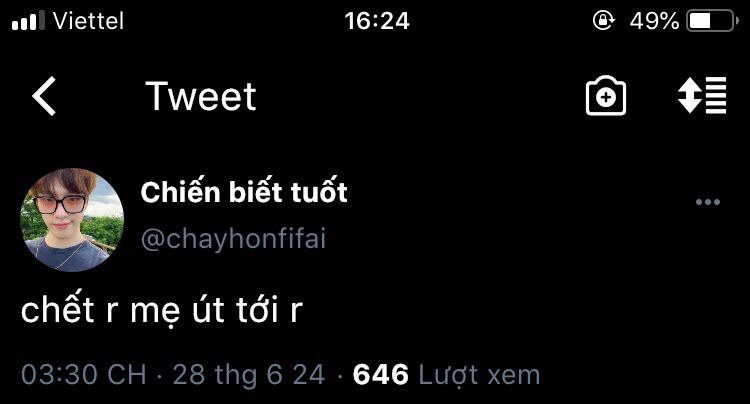Tap the battery level icon
This screenshot has width=750, height=404.
click(x=712, y=21)
